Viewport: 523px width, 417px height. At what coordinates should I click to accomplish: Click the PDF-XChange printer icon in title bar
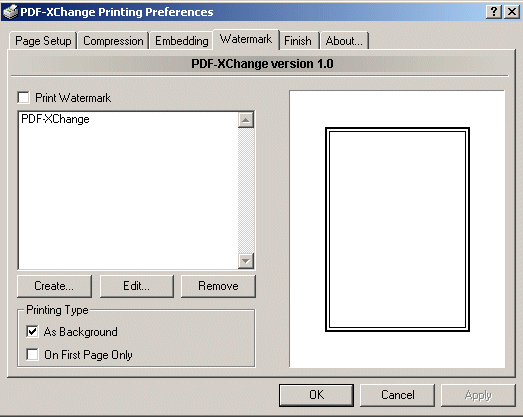tap(10, 12)
